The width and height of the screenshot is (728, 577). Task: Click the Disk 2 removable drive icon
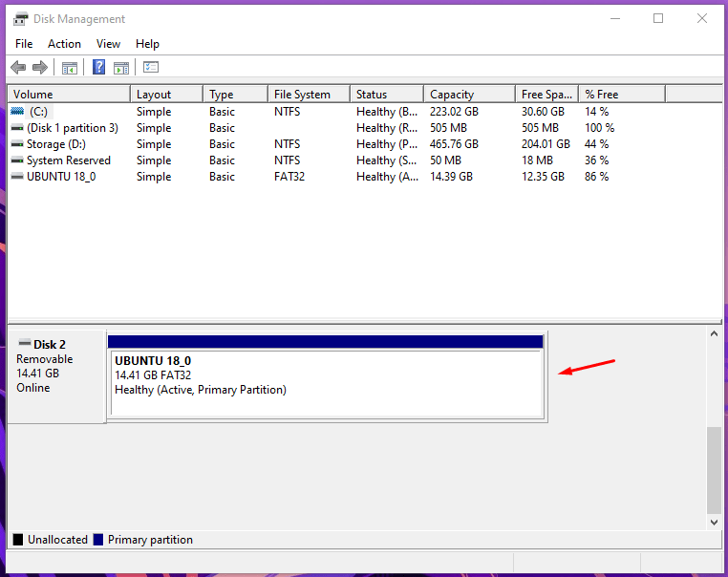pos(25,343)
